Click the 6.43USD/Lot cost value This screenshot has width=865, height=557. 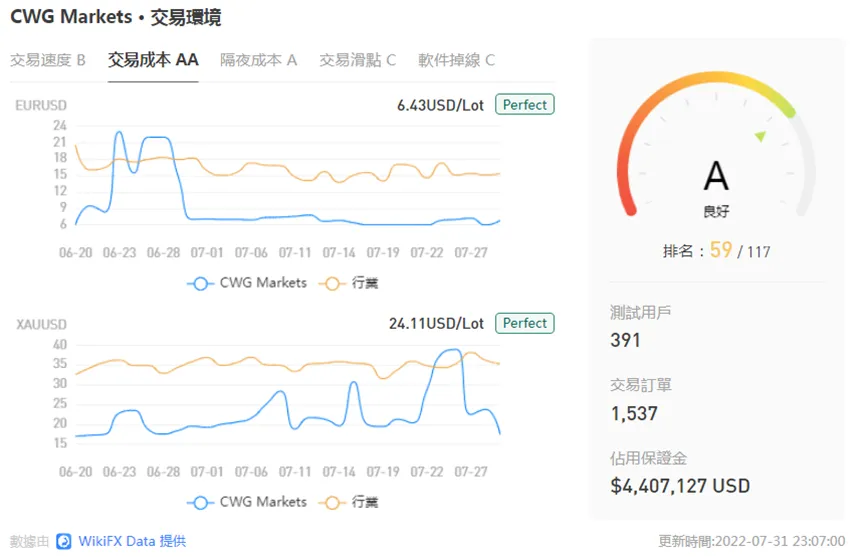tap(440, 105)
